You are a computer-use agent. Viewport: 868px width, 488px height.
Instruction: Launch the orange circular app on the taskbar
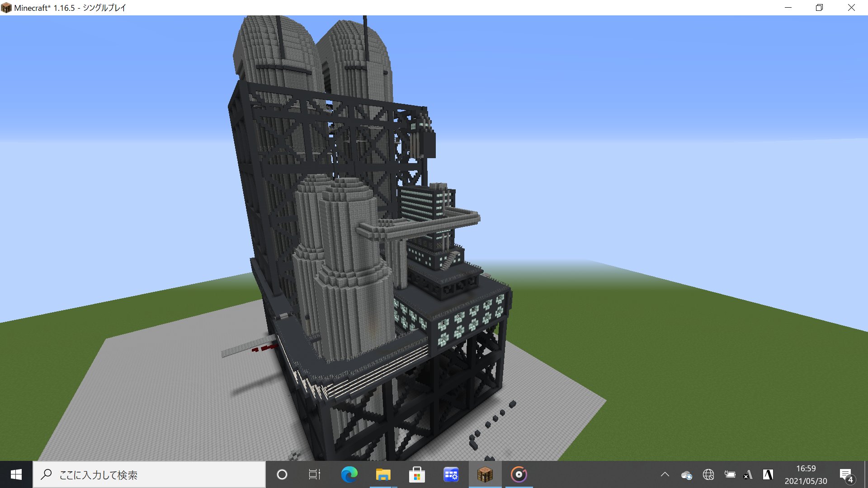click(x=519, y=474)
